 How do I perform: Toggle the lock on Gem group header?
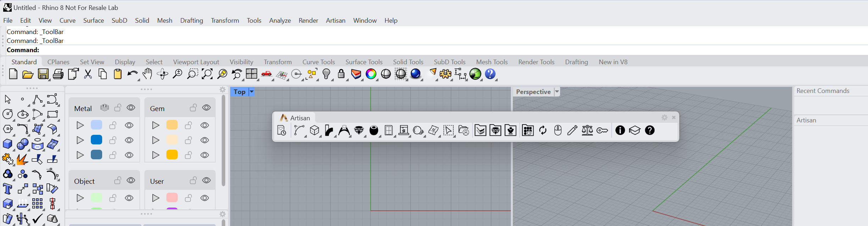pyautogui.click(x=193, y=108)
